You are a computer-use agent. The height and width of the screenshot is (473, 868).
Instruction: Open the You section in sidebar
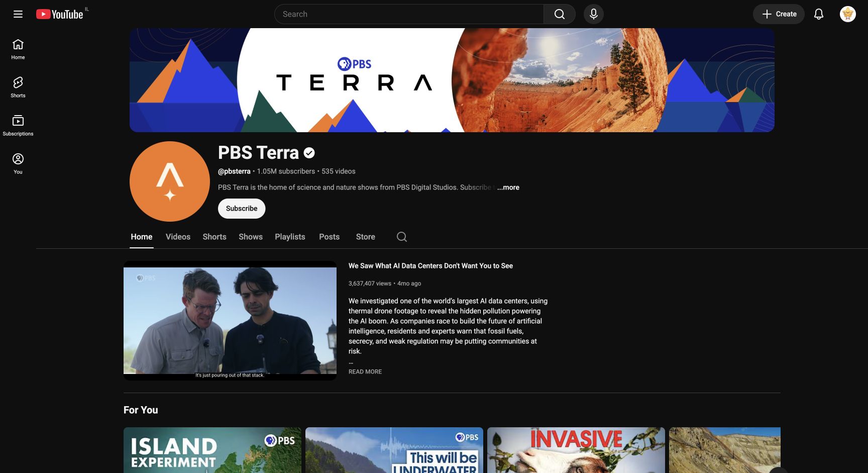[18, 164]
